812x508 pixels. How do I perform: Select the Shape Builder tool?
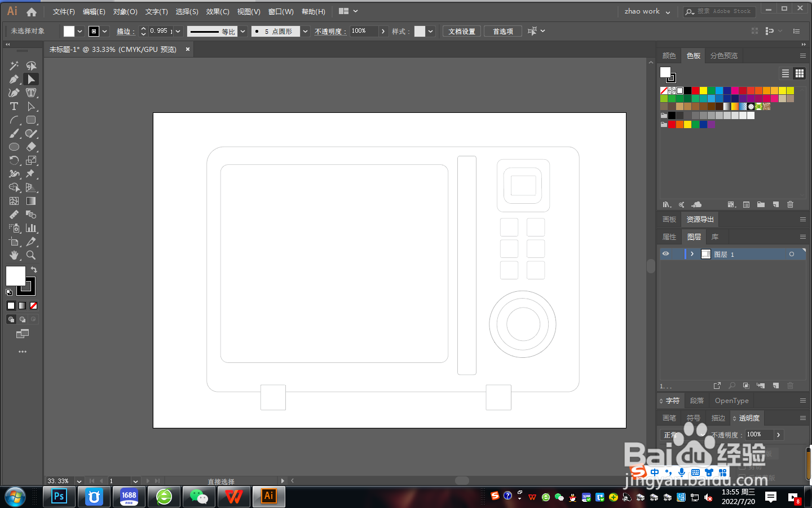coord(14,188)
